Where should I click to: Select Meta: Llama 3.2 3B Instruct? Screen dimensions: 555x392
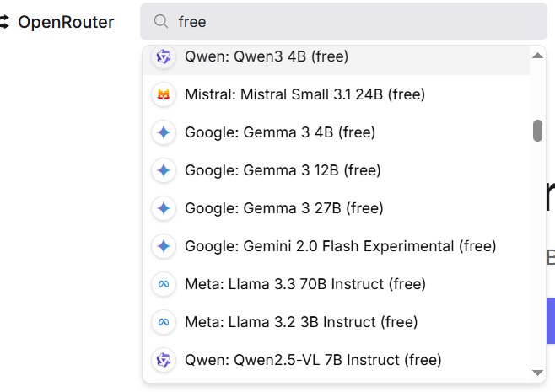point(301,322)
